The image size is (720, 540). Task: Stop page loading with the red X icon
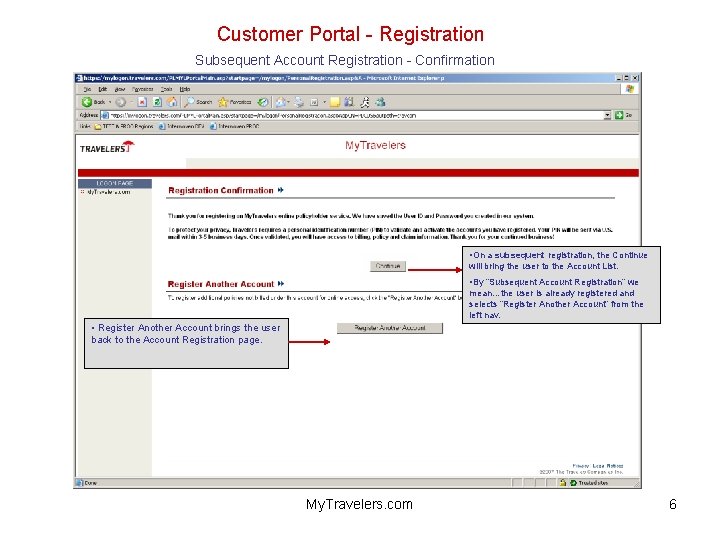pyautogui.click(x=142, y=102)
